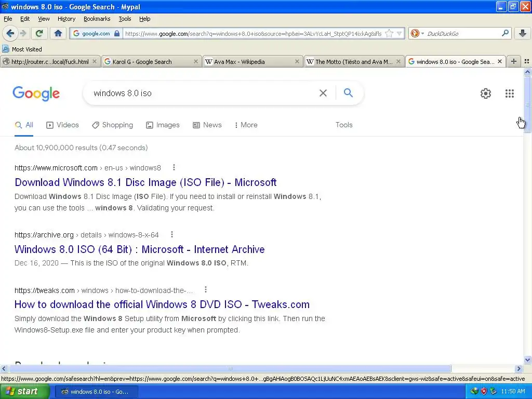Click the blue Google search magnifier
532x399 pixels.
click(348, 92)
